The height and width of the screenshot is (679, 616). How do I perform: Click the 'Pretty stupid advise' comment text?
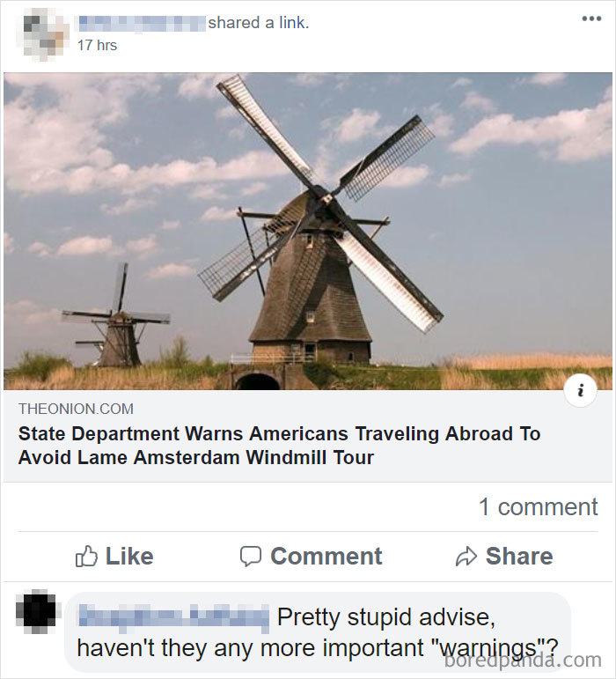(x=318, y=632)
